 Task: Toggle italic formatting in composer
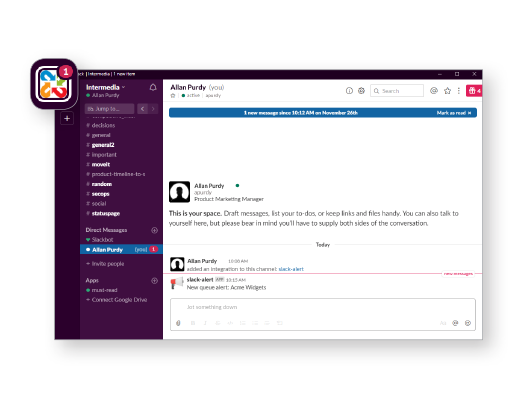point(205,323)
